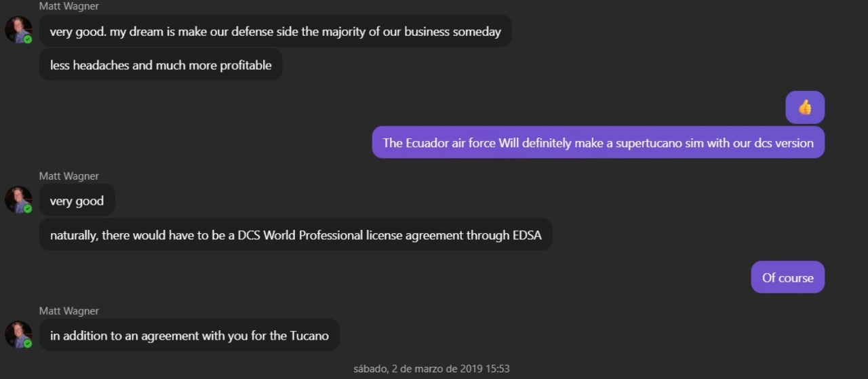
Task: Click 'less headaches and much more profitable' message
Action: point(161,65)
